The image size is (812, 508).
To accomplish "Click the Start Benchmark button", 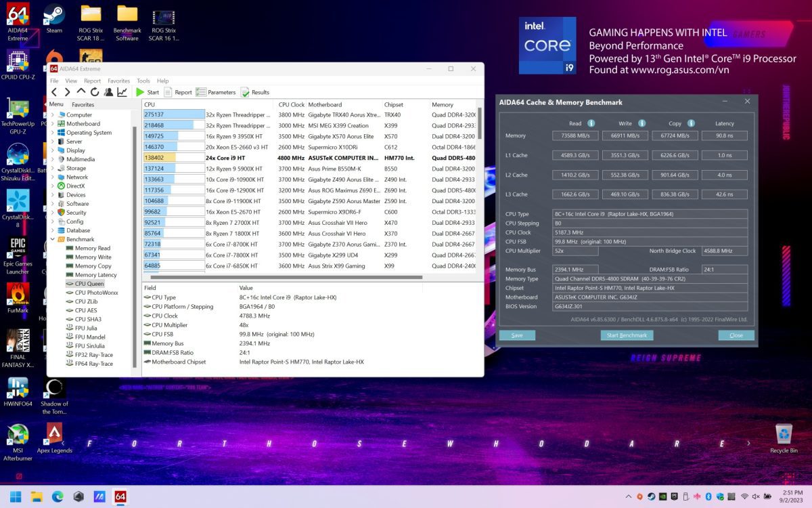I will [627, 335].
